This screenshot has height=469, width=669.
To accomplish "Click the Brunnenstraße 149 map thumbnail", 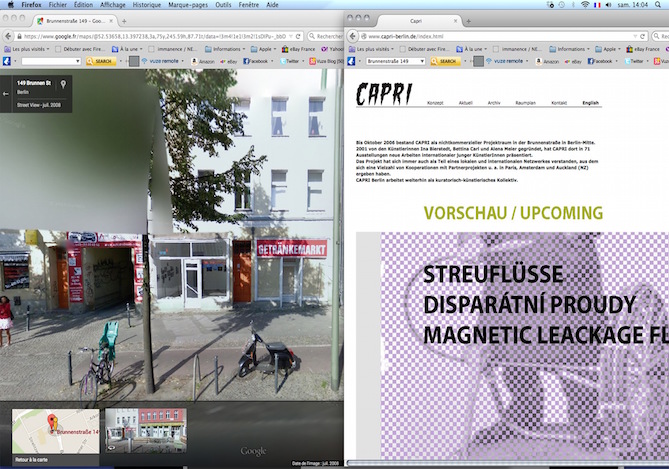I will (55, 431).
